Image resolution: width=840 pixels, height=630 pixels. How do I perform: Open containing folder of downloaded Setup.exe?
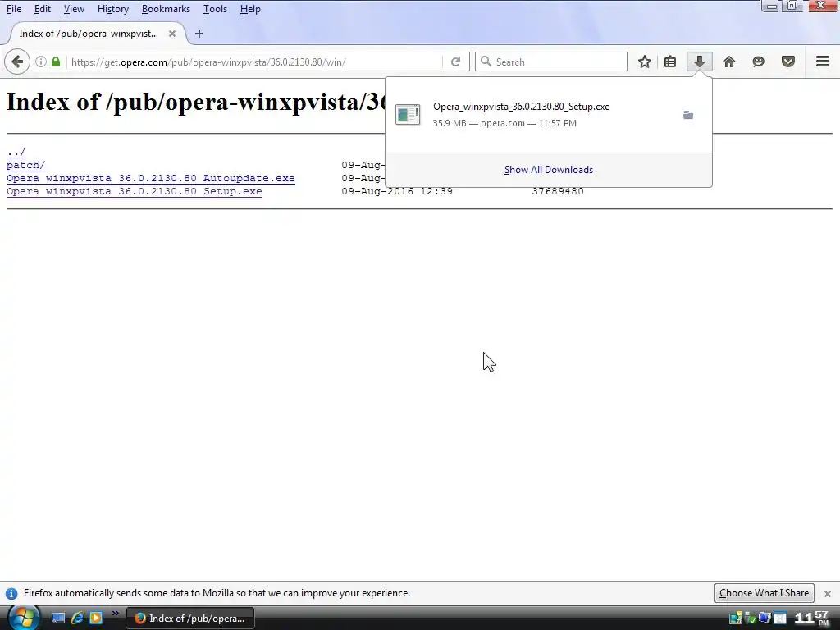coord(688,115)
